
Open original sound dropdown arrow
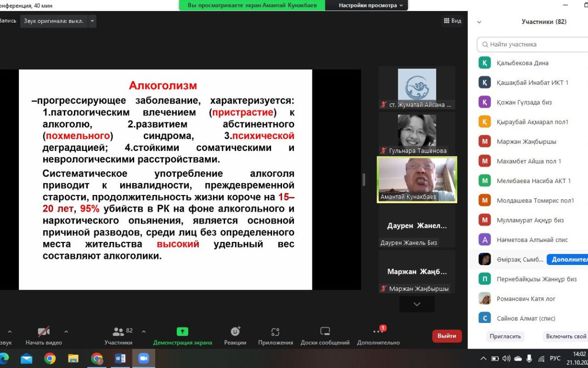pyautogui.click(x=92, y=21)
